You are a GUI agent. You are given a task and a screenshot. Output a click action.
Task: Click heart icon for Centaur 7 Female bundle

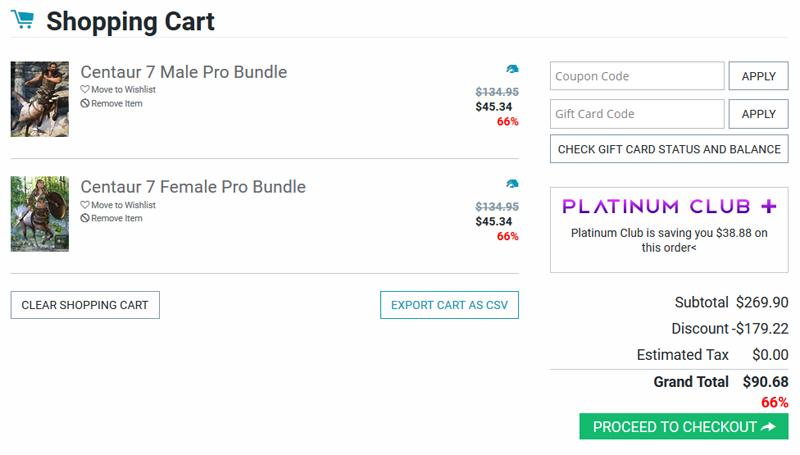pyautogui.click(x=85, y=205)
